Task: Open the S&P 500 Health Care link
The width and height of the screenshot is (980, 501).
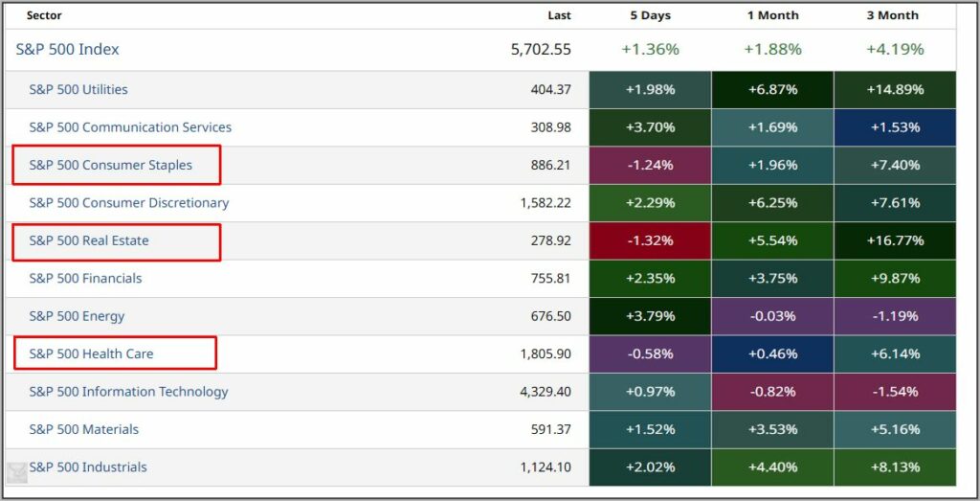Action: 91,353
